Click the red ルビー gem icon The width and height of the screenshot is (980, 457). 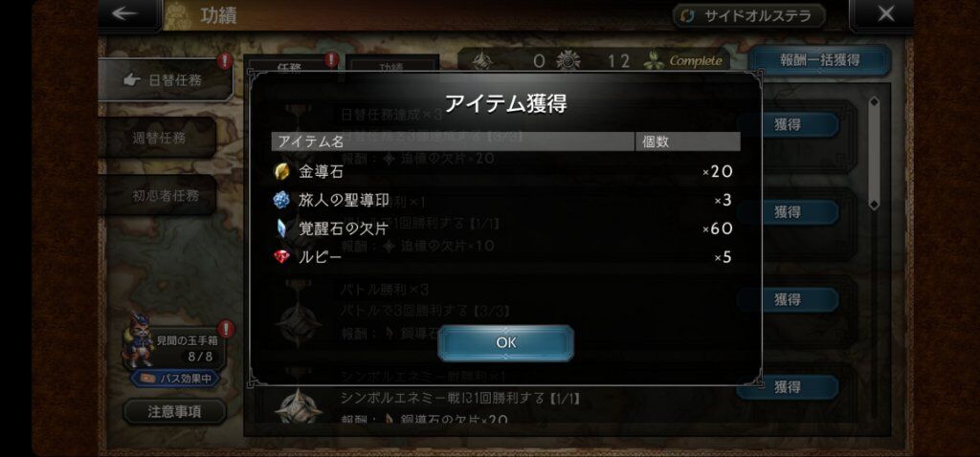(x=282, y=256)
